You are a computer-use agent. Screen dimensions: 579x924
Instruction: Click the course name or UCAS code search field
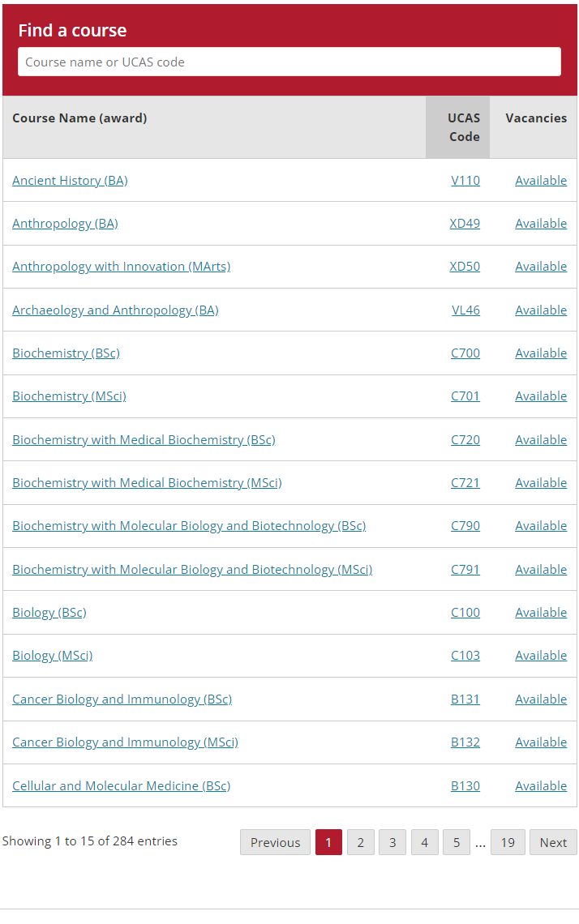[289, 62]
